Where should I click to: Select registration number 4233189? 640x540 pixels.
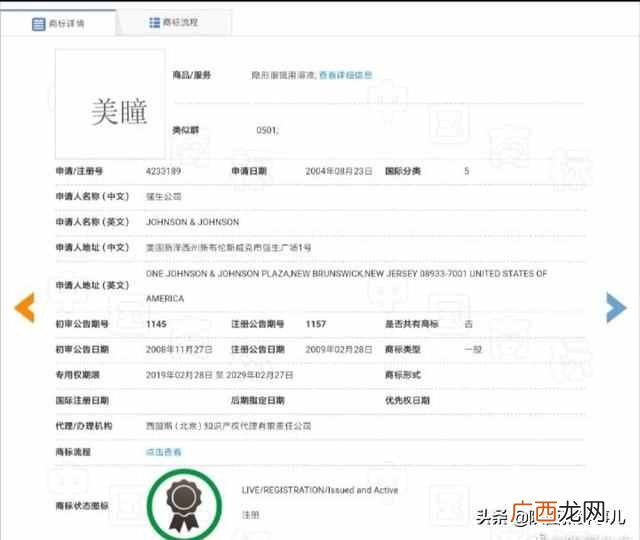coord(163,171)
